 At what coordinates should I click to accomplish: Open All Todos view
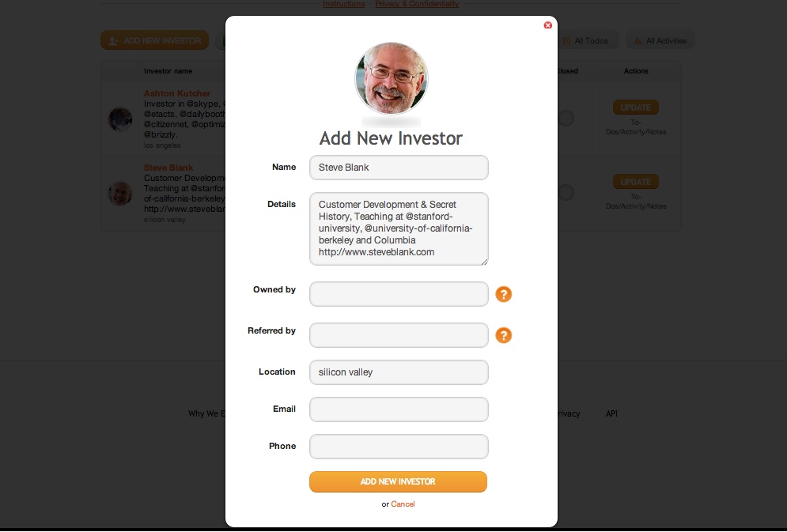[x=586, y=40]
